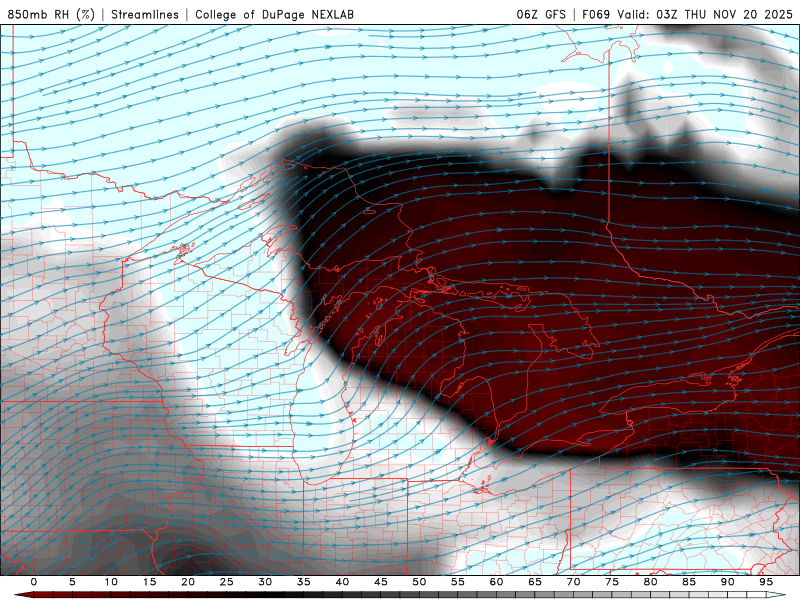The image size is (800, 600).
Task: Click the '55' colorbar scale label
Action: [x=458, y=582]
